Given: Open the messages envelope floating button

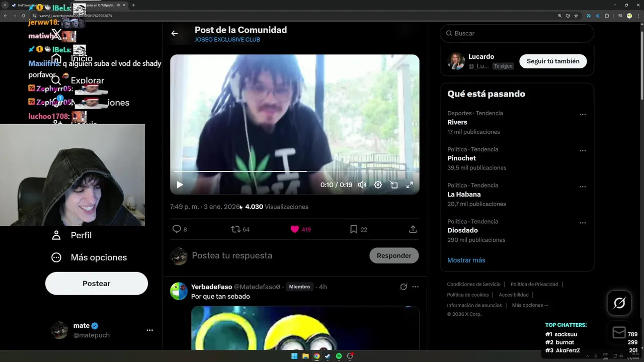Looking at the screenshot, I should point(619,332).
